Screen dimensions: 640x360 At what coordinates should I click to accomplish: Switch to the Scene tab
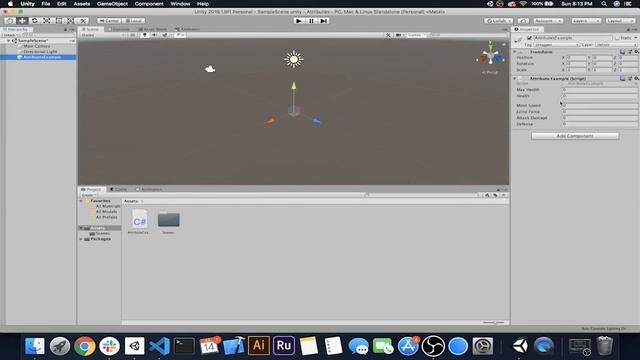point(91,29)
